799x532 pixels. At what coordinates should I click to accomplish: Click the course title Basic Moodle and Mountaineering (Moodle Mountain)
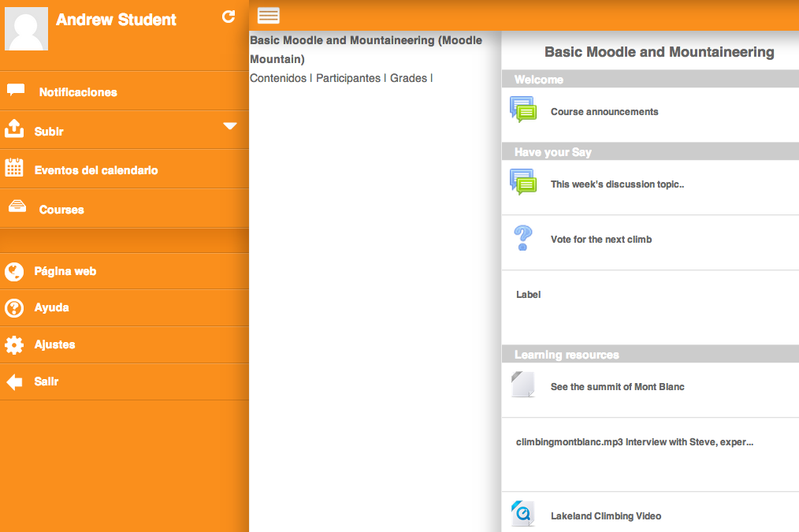[x=366, y=50]
